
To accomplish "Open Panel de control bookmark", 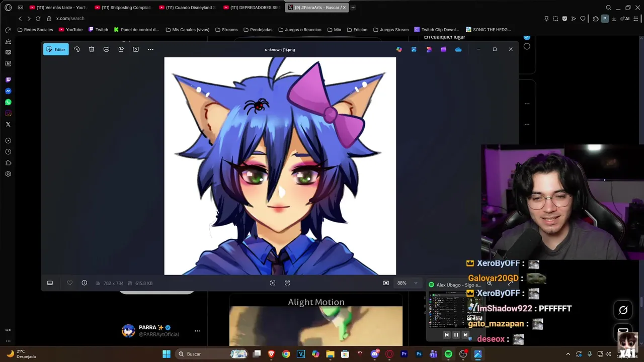I will pyautogui.click(x=136, y=30).
